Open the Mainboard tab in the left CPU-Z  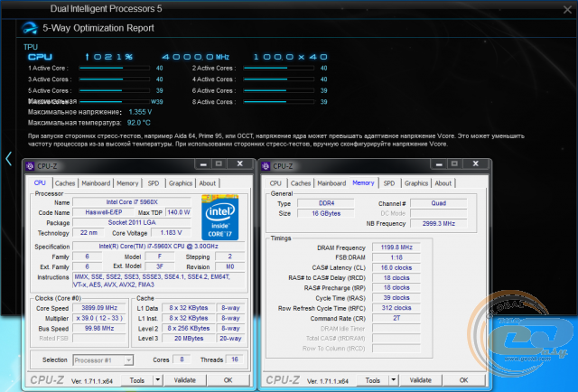point(96,183)
